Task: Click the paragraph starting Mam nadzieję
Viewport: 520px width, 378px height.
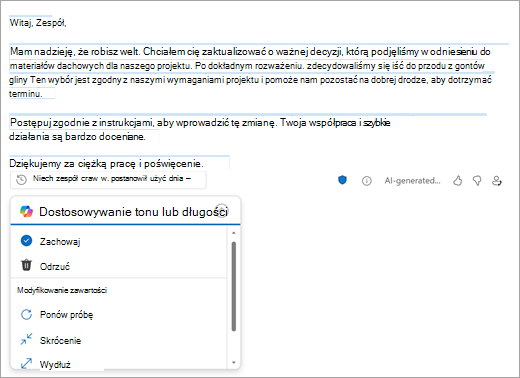Action: click(251, 73)
